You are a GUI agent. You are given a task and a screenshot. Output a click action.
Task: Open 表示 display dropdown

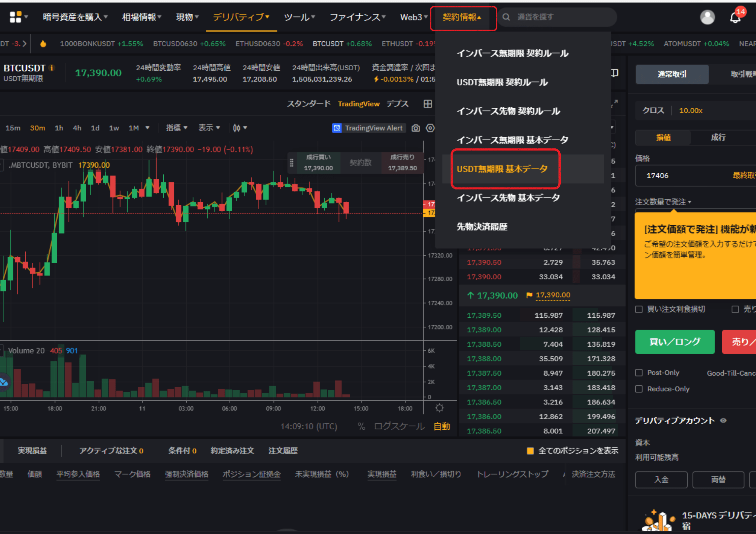tap(209, 128)
